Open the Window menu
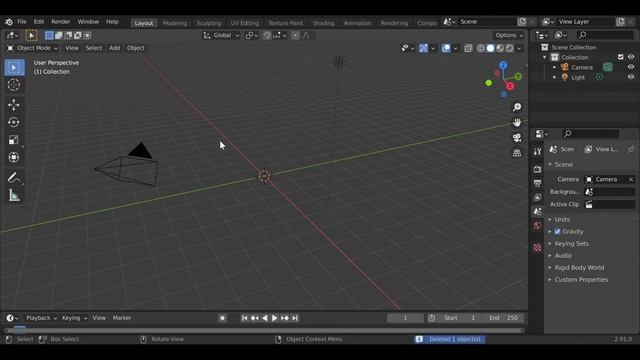 (x=88, y=22)
